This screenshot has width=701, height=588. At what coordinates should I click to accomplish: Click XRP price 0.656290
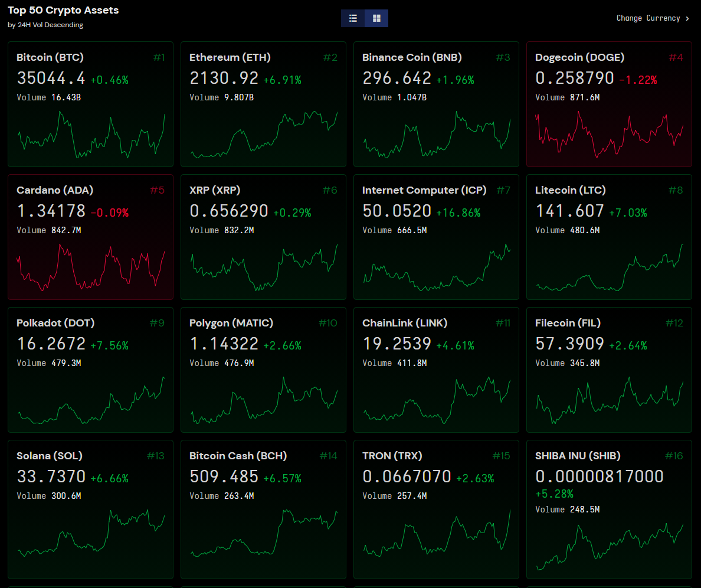pyautogui.click(x=229, y=211)
